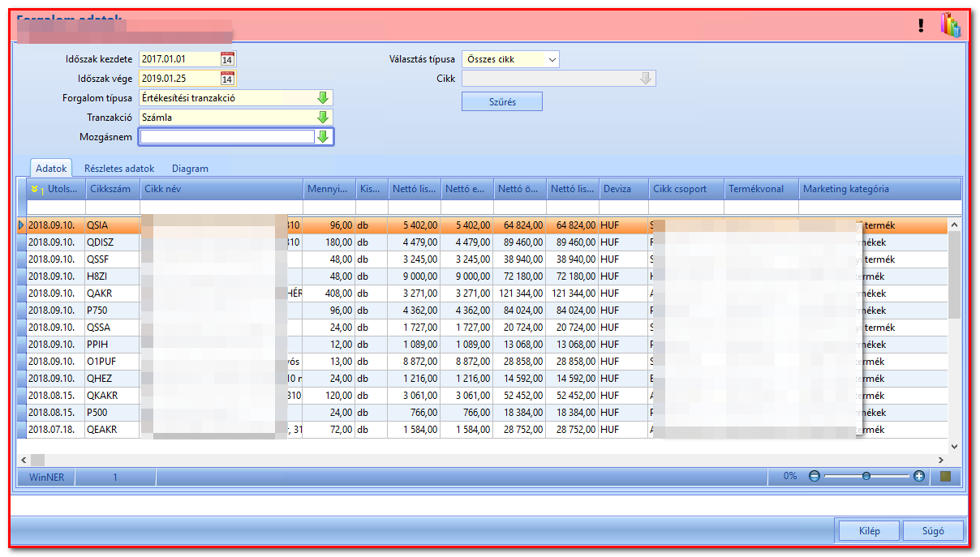Viewport: 980px width, 557px height.
Task: Open the Választás típusa combo box
Action: 510,59
